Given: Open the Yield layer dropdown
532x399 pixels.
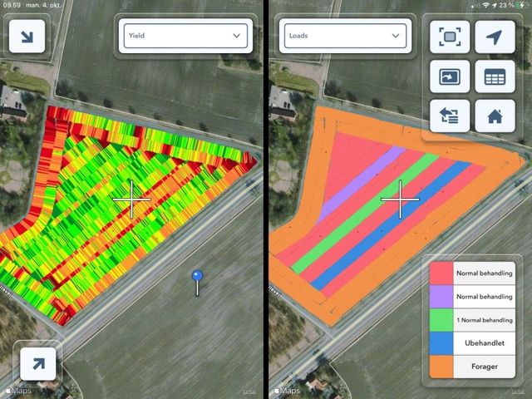Looking at the screenshot, I should 184,37.
